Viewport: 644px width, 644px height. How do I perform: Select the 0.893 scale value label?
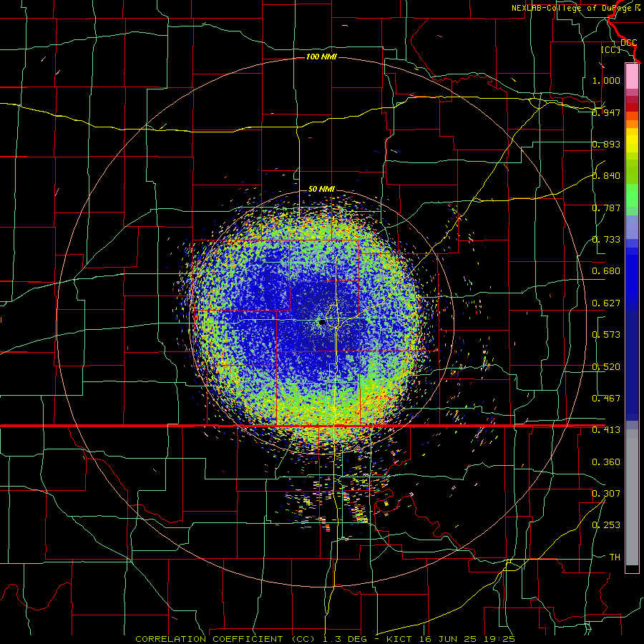pos(606,144)
